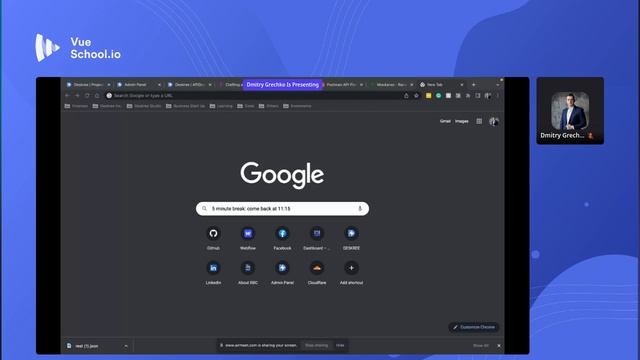Image resolution: width=640 pixels, height=360 pixels.
Task: Open the Google account avatar
Action: pyautogui.click(x=493, y=121)
